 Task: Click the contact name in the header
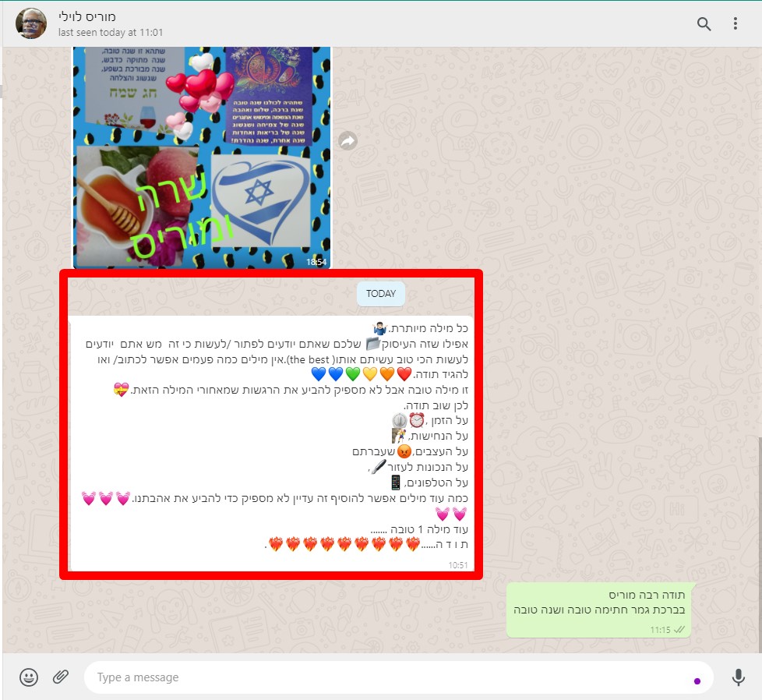[87, 17]
